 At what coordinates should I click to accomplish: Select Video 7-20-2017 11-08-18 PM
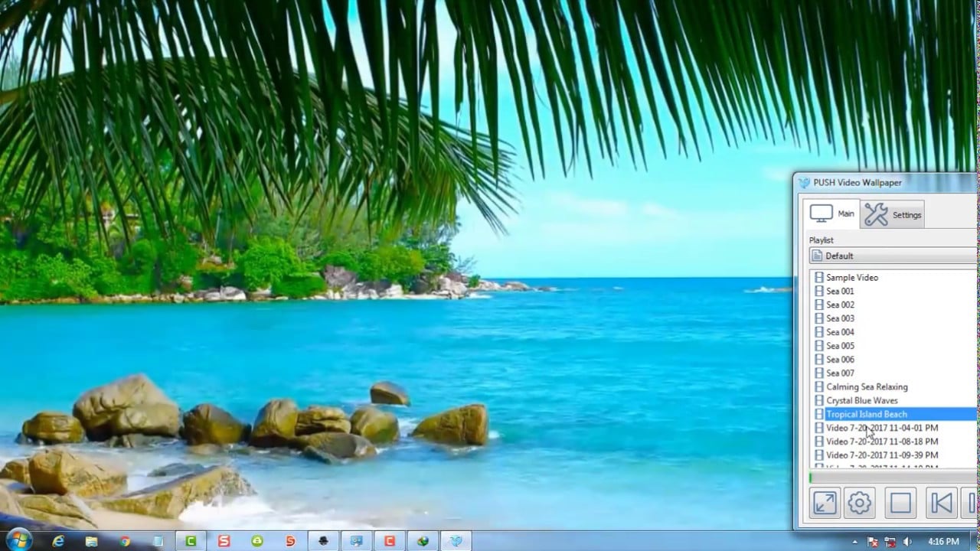click(x=879, y=442)
